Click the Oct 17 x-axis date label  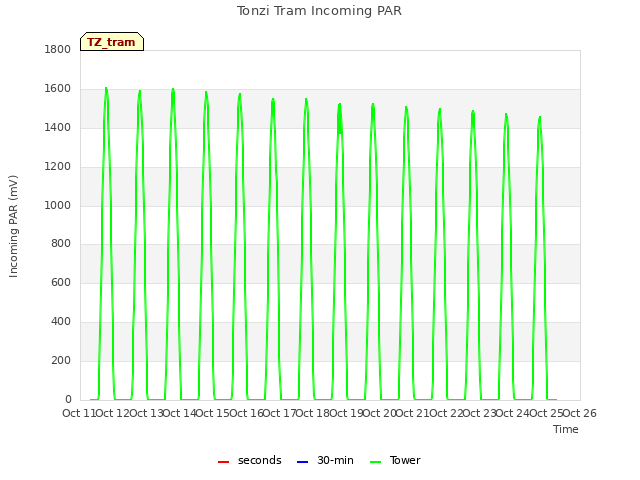click(x=279, y=413)
